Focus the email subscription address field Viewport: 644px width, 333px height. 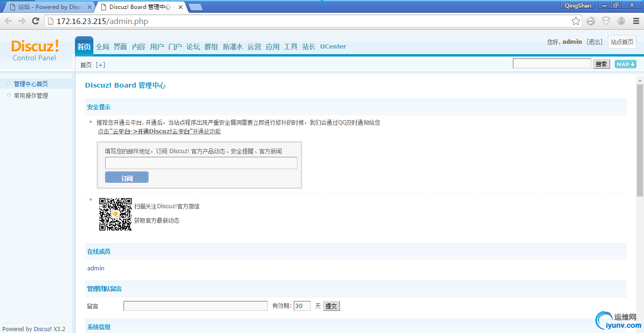[x=201, y=163]
